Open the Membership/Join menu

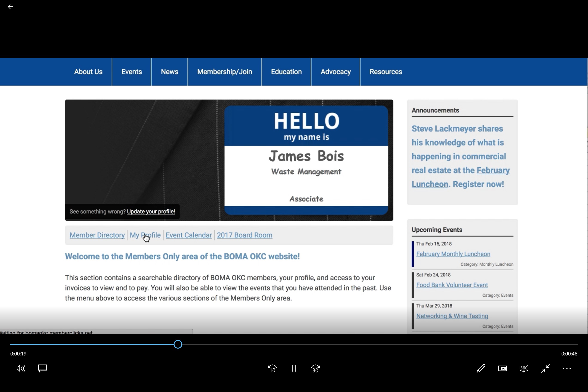[225, 72]
